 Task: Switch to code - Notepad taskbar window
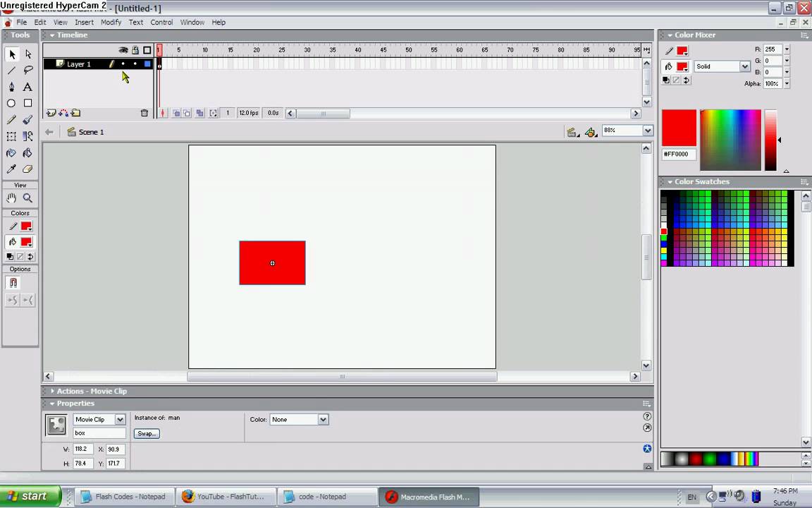[326, 497]
